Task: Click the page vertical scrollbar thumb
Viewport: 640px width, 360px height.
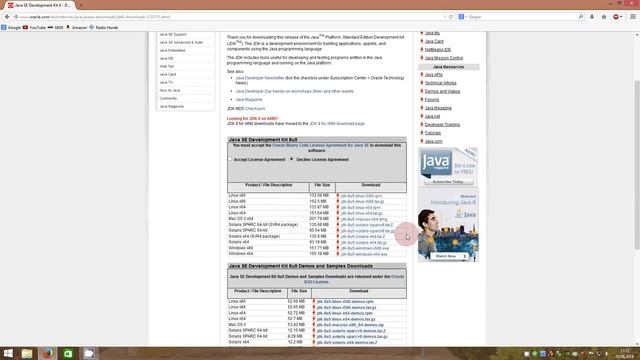Action: pyautogui.click(x=637, y=164)
